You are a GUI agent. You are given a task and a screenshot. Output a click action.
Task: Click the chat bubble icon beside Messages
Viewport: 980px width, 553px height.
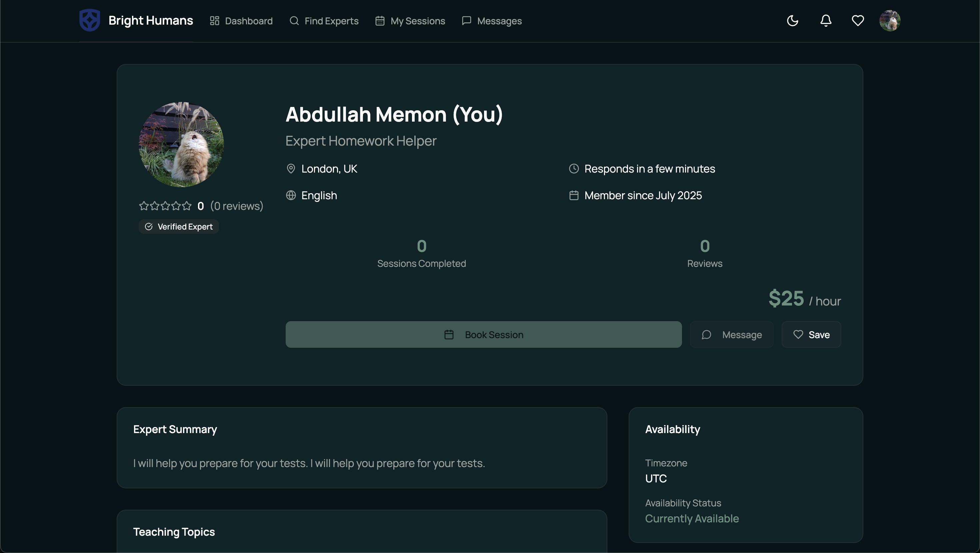(466, 21)
